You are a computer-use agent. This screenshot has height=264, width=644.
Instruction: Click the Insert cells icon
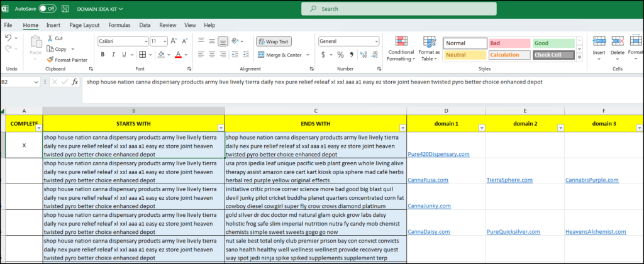[599, 41]
